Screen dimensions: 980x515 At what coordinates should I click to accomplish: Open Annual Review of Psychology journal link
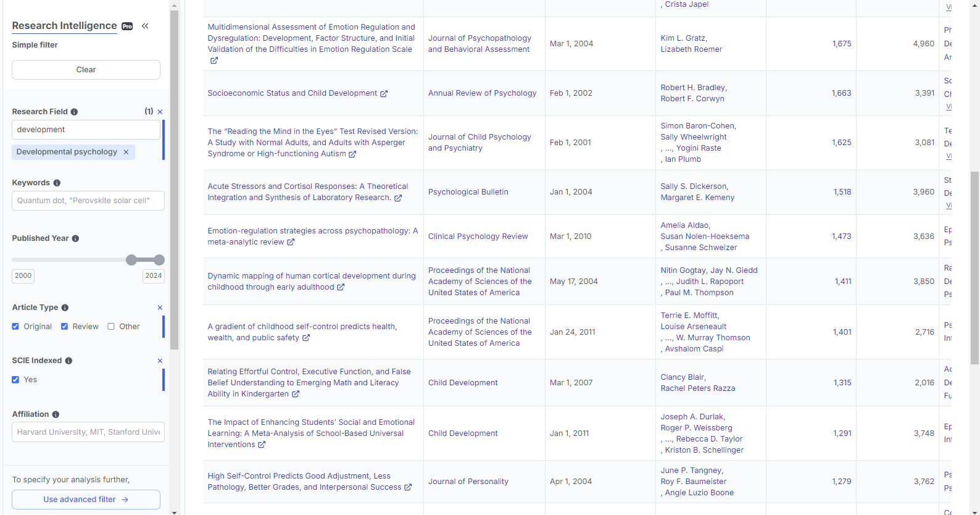[x=483, y=93]
